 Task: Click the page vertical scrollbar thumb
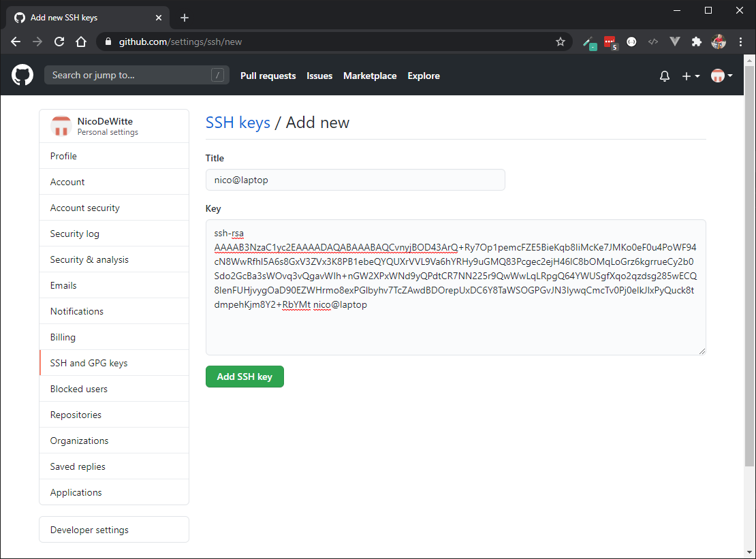[x=749, y=266]
